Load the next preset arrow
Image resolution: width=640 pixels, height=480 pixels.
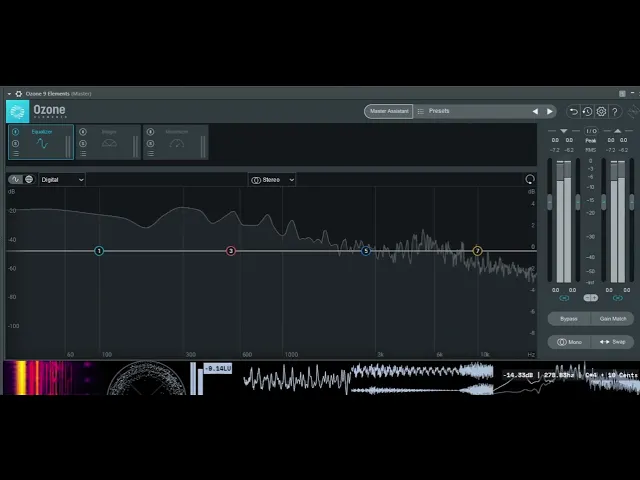(x=549, y=111)
